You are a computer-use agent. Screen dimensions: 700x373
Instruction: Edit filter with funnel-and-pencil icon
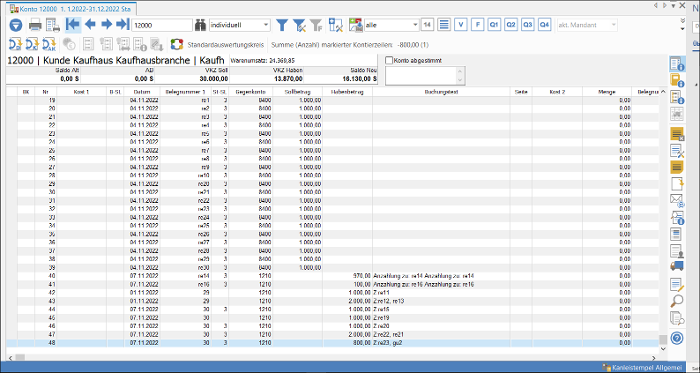click(x=299, y=25)
